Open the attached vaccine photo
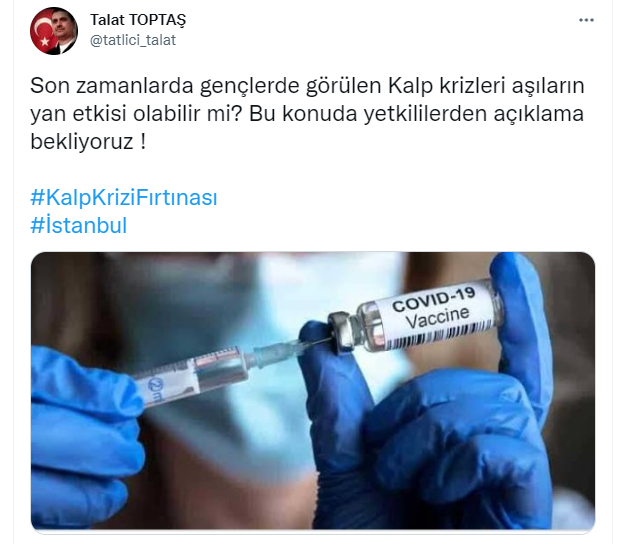619x544 pixels. coord(313,391)
